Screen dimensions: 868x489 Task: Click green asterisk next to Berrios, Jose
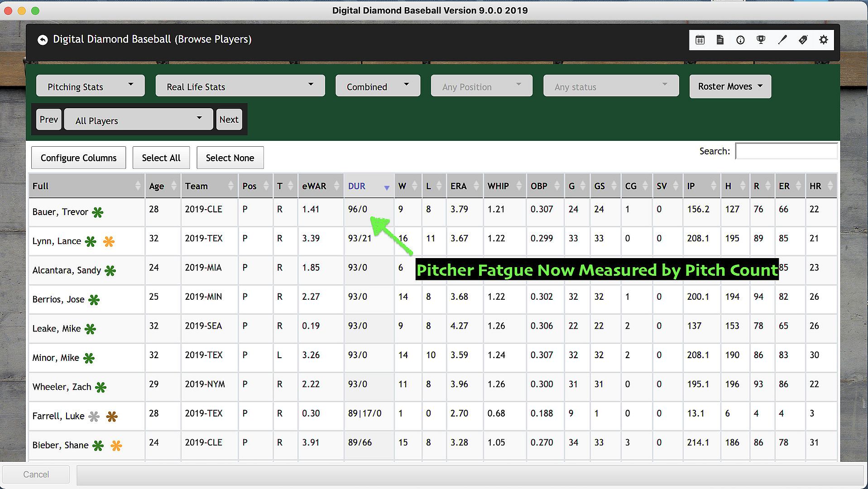94,300
